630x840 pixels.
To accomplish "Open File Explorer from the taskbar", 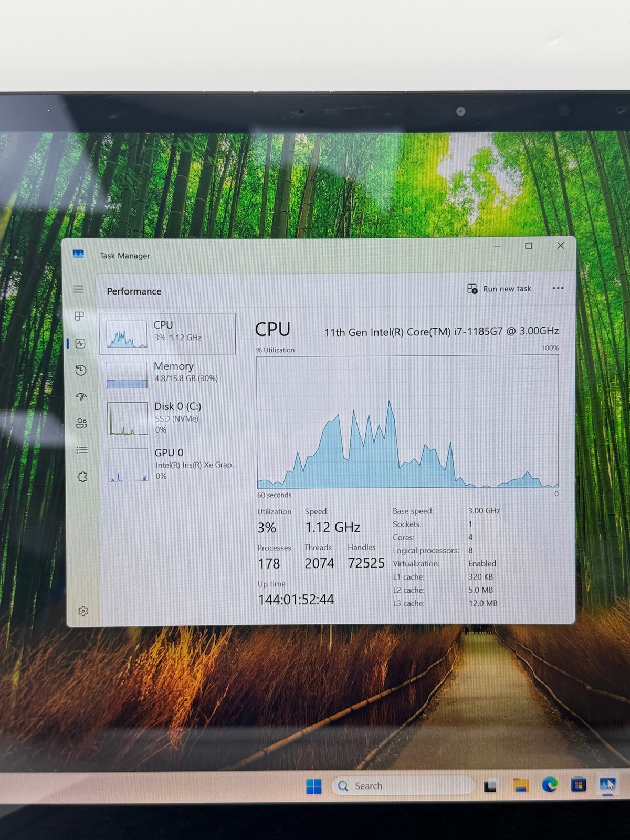I will pyautogui.click(x=520, y=785).
